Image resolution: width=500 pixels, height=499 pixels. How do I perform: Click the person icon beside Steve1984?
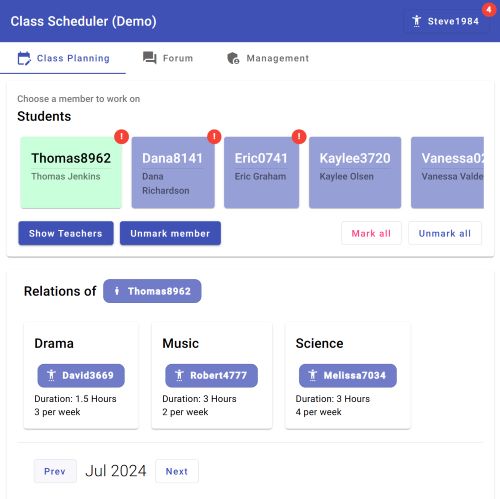416,21
